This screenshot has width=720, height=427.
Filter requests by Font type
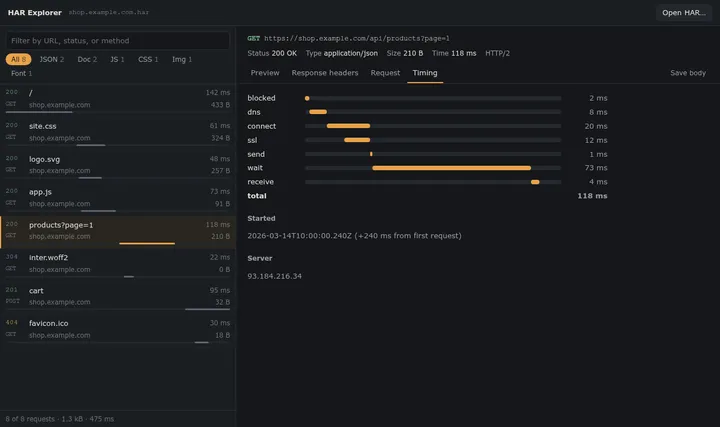click(x=22, y=73)
